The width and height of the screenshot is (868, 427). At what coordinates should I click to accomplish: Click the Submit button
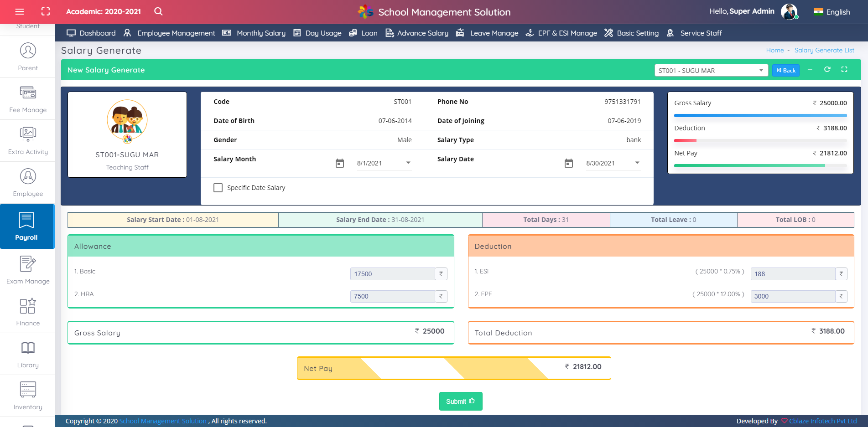460,401
